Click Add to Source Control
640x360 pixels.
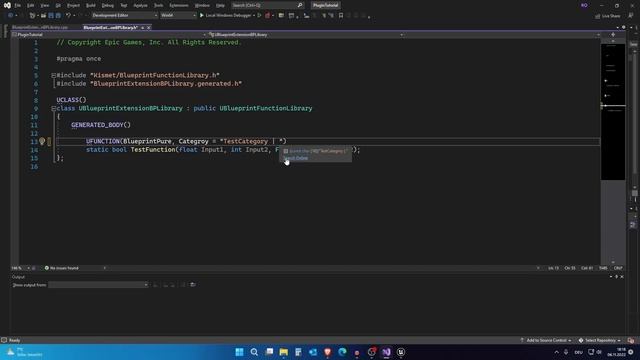(546, 340)
